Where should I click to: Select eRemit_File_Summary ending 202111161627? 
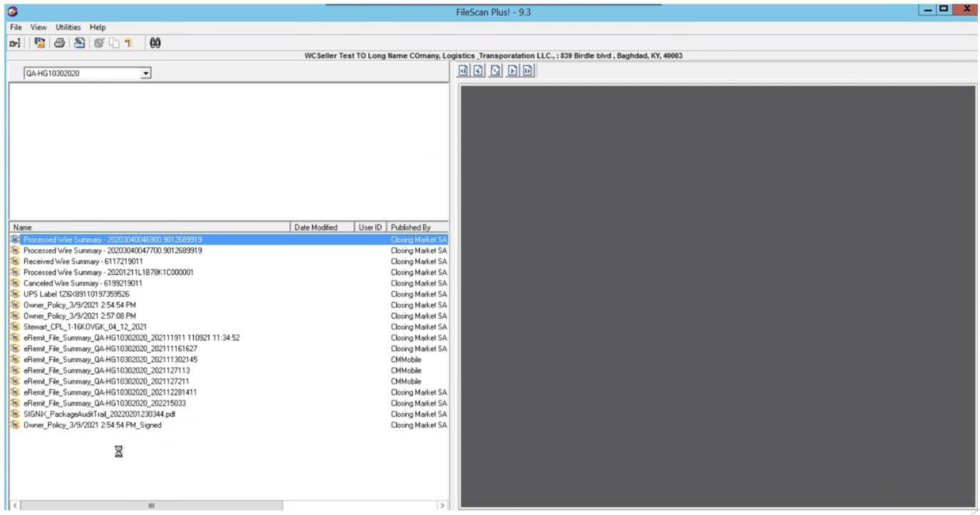pos(110,349)
